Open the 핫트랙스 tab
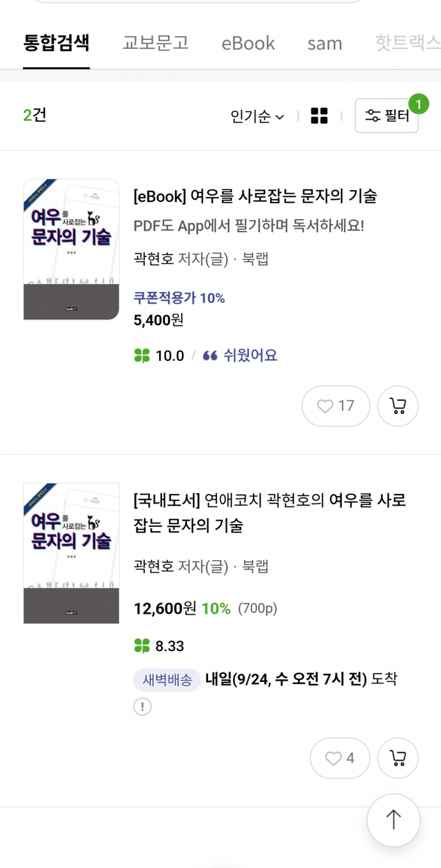This screenshot has height=868, width=441. (x=407, y=43)
